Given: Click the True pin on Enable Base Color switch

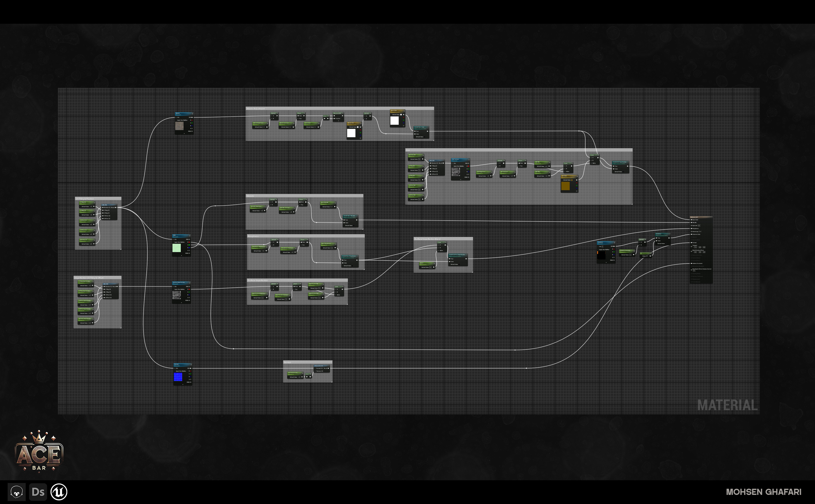Looking at the screenshot, I should pyautogui.click(x=415, y=131).
